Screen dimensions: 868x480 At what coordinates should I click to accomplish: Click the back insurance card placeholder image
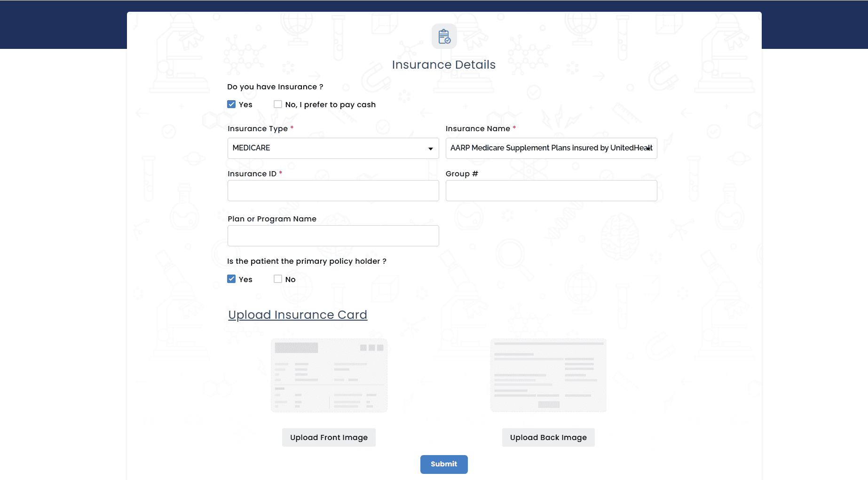pyautogui.click(x=548, y=375)
